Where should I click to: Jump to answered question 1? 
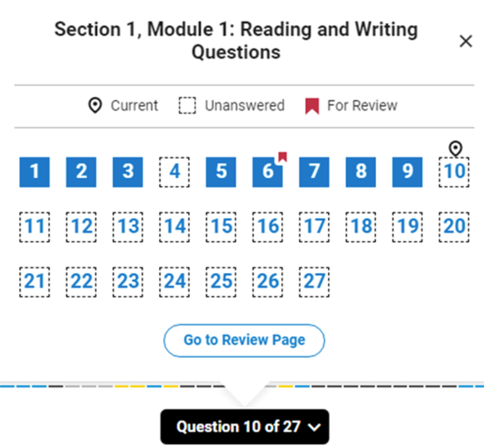point(35,172)
